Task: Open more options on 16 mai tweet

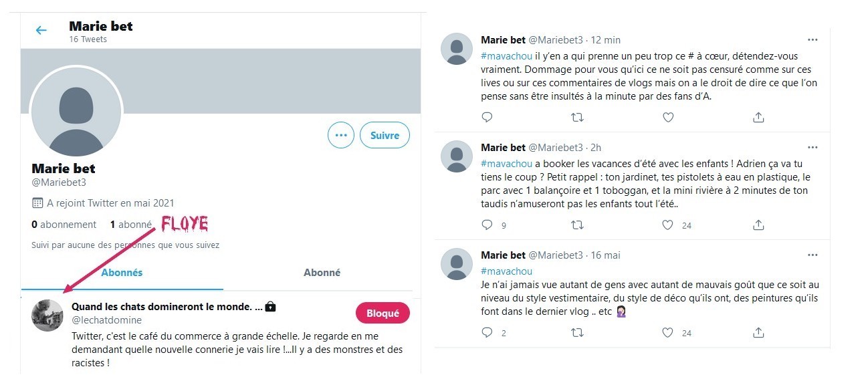Action: 812,255
